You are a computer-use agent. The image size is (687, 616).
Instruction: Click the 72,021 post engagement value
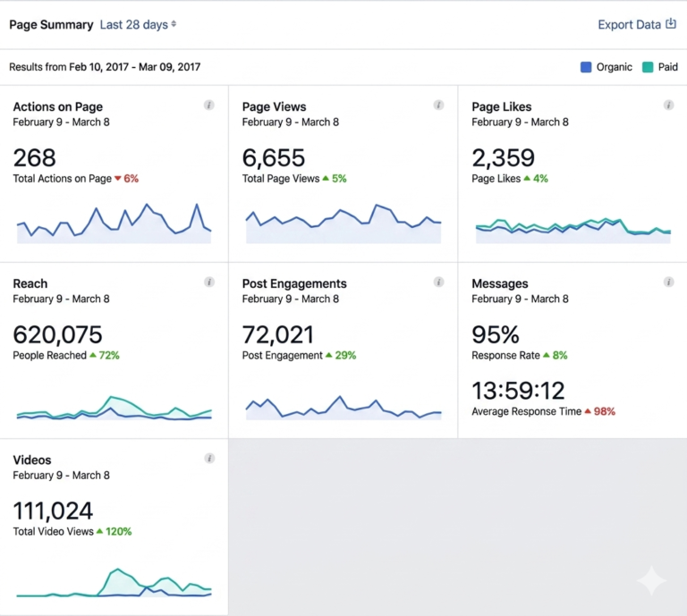coord(278,335)
